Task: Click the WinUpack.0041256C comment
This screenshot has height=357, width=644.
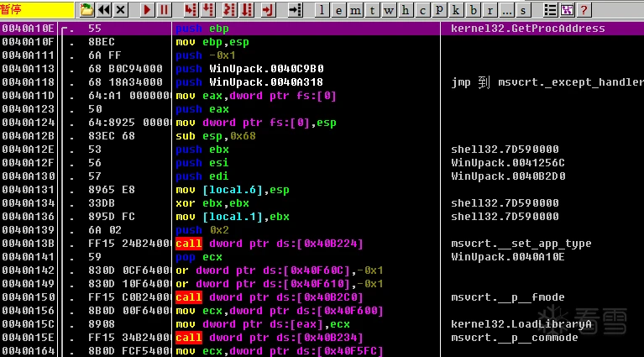Action: tap(508, 163)
